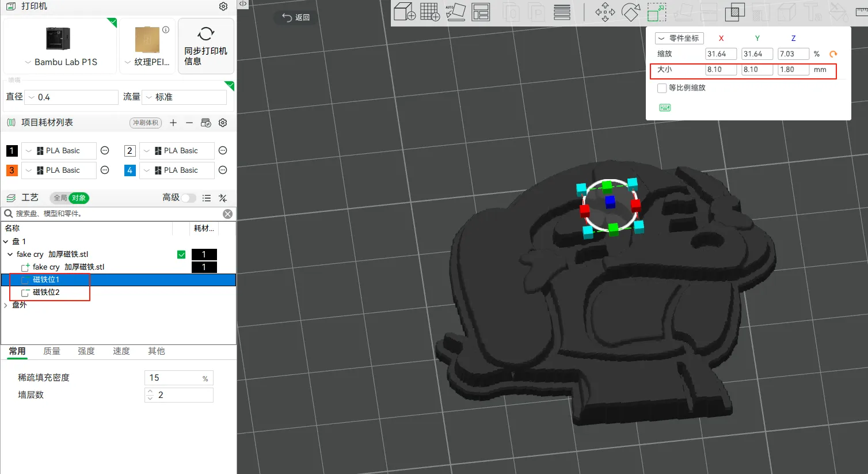Click the compare presets icon
Image resolution: width=868 pixels, height=474 pixels.
223,198
